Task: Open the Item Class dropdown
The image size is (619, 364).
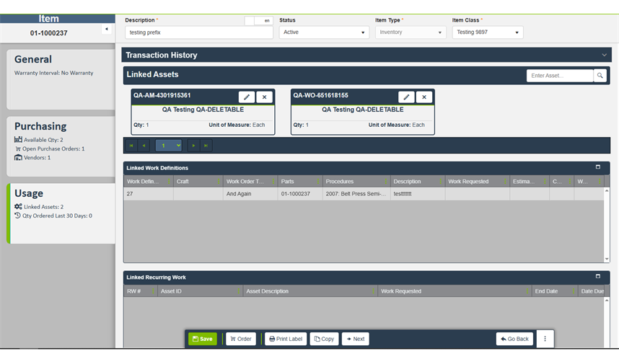Action: pyautogui.click(x=487, y=32)
